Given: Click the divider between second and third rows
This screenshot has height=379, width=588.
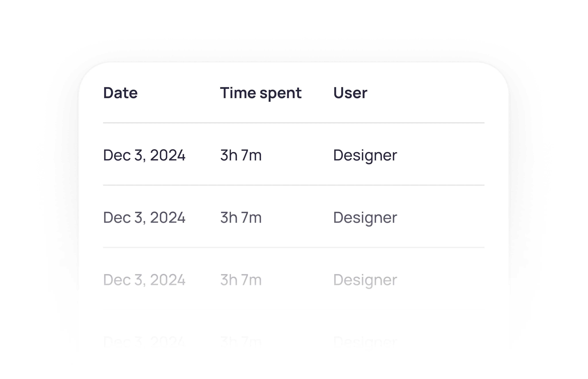Looking at the screenshot, I should [x=294, y=247].
